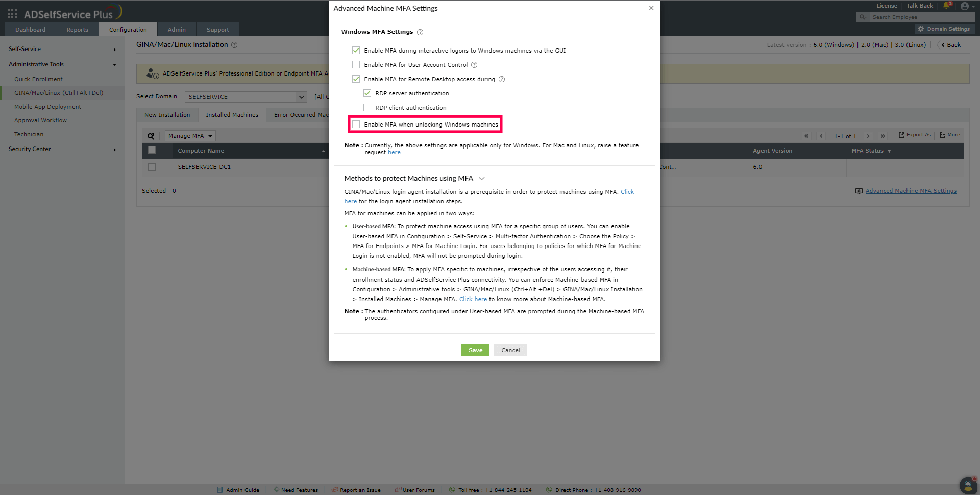Enable MFA when unlocking Windows machines
The image size is (980, 495).
point(356,125)
